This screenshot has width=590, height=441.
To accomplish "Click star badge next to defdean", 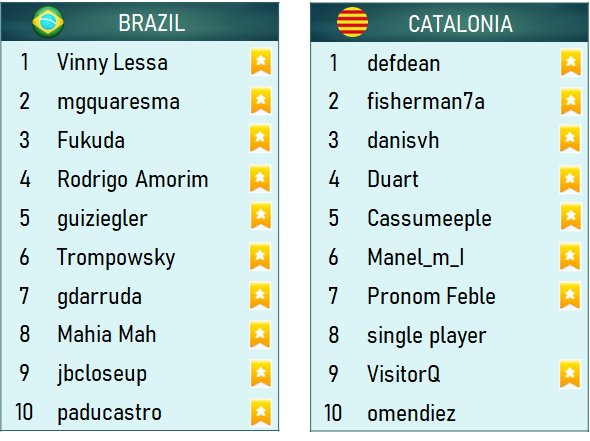I will coord(571,62).
